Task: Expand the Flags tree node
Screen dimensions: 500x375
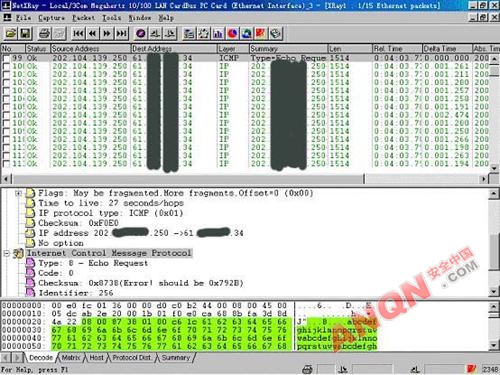Action: (x=18, y=193)
